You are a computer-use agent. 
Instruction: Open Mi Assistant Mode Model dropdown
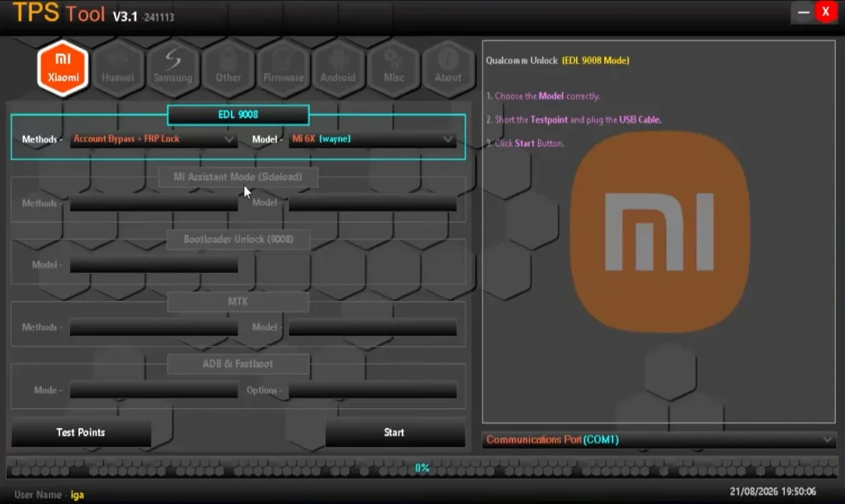click(373, 203)
